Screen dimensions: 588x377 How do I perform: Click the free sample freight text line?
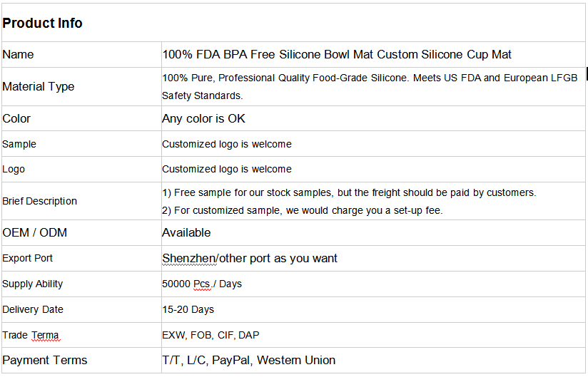point(349,193)
